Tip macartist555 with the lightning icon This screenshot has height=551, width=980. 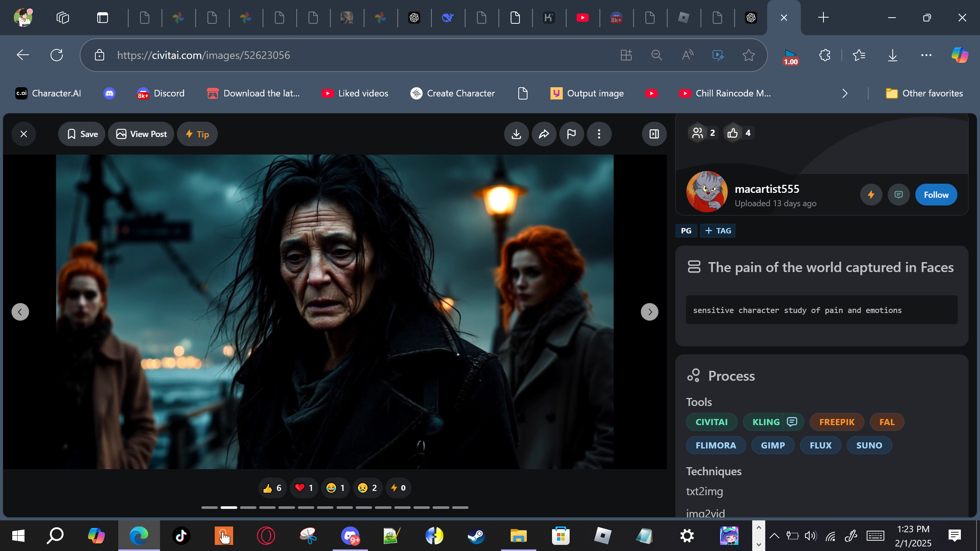click(x=871, y=195)
